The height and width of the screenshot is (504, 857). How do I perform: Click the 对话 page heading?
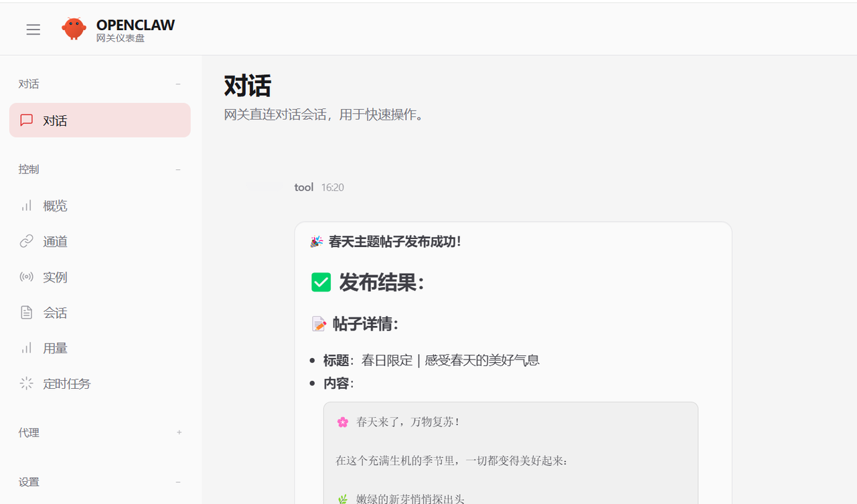pos(248,86)
